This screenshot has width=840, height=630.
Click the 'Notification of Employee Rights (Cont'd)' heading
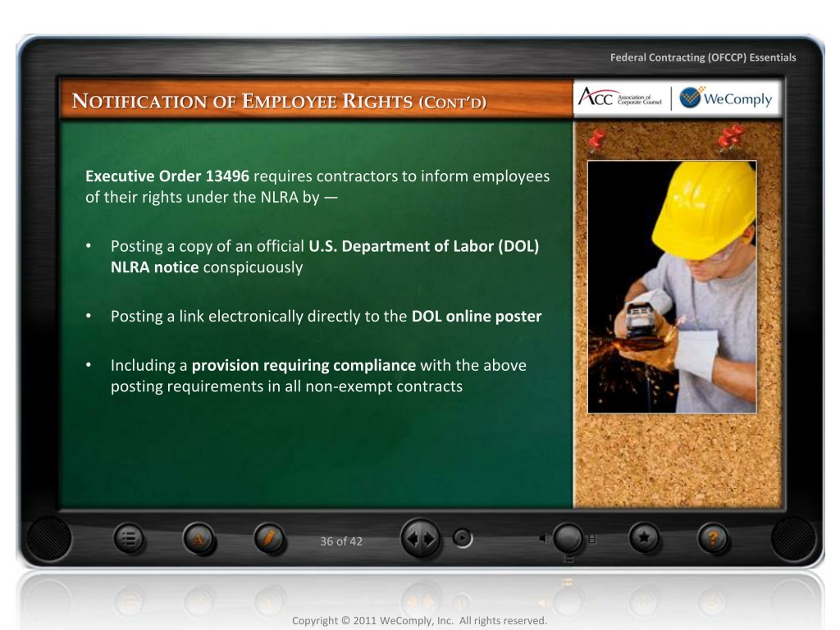pyautogui.click(x=279, y=101)
